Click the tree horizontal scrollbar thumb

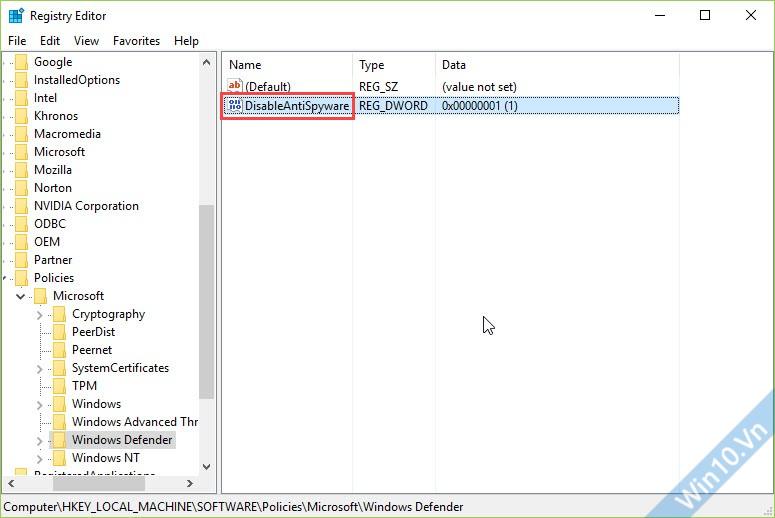click(x=99, y=483)
